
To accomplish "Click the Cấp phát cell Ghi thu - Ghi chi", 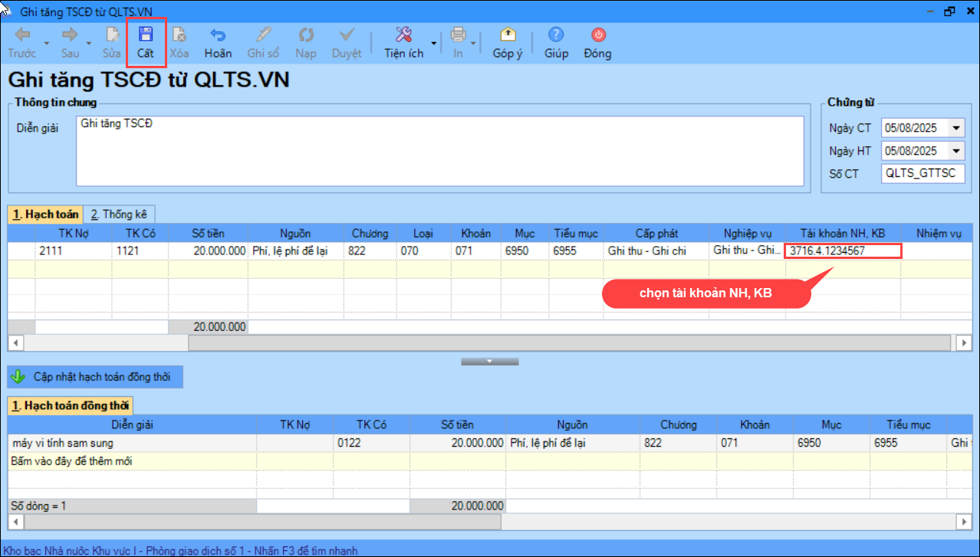I will (656, 251).
